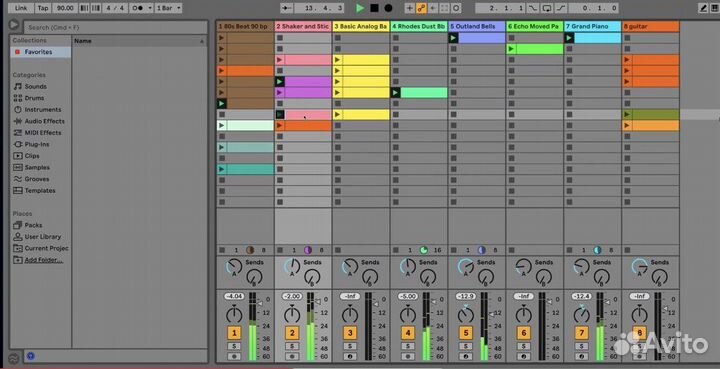Click the Add Folder... link
The image size is (720, 369).
(x=43, y=260)
